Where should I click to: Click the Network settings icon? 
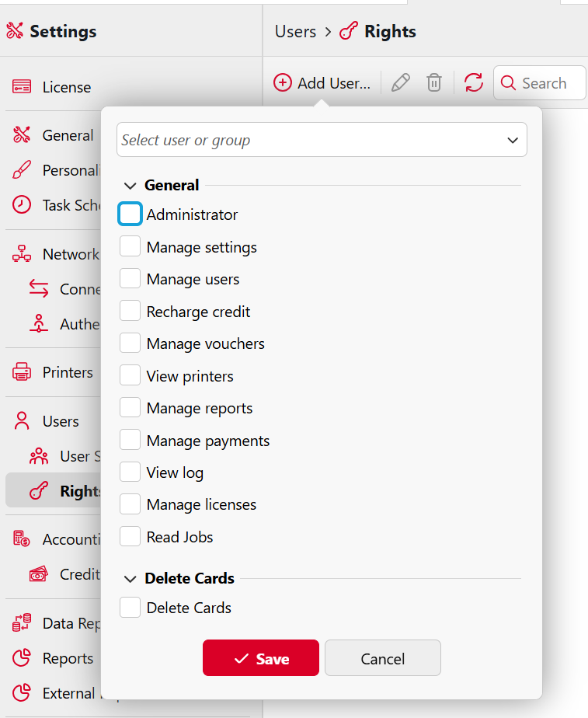point(22,254)
